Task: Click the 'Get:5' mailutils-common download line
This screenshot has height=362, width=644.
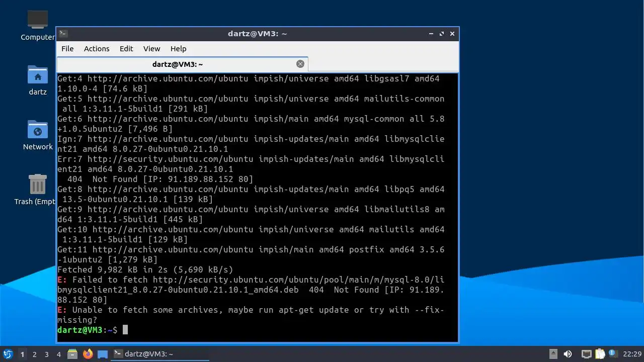Action: pyautogui.click(x=251, y=104)
